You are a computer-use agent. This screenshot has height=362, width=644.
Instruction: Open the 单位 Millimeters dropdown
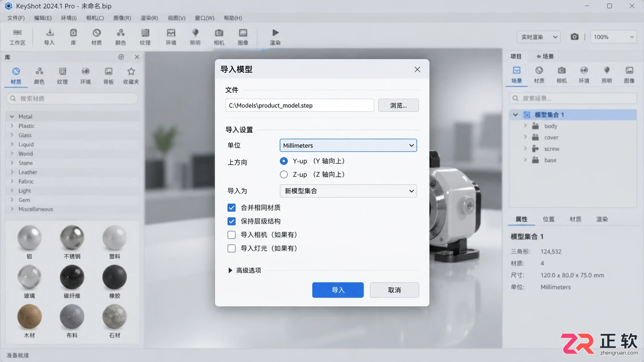coord(348,145)
